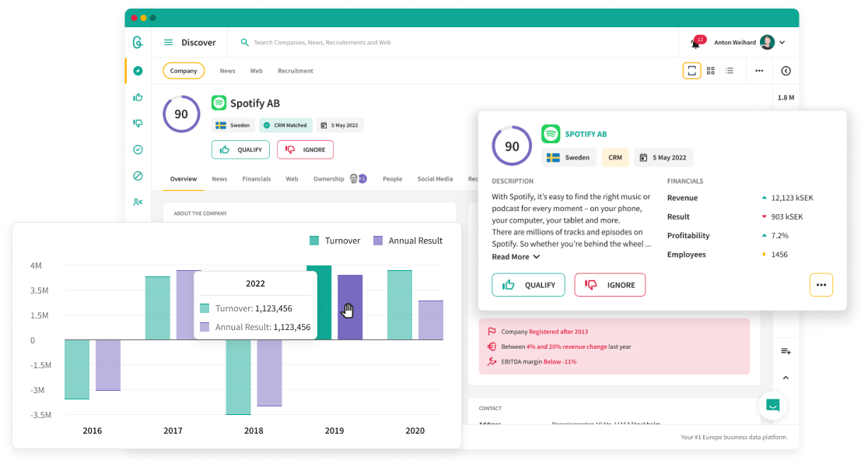The height and width of the screenshot is (464, 868).
Task: Click the app logo in the sidebar
Action: tap(138, 42)
